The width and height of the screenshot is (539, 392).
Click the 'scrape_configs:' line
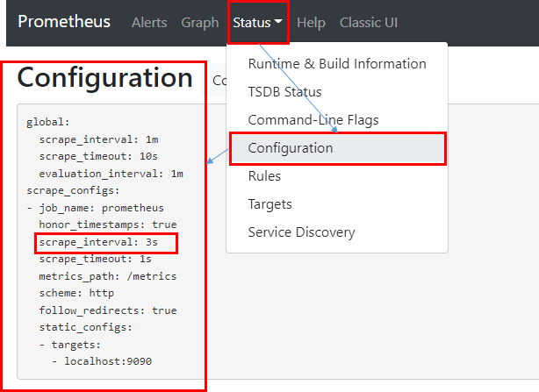pyautogui.click(x=73, y=190)
